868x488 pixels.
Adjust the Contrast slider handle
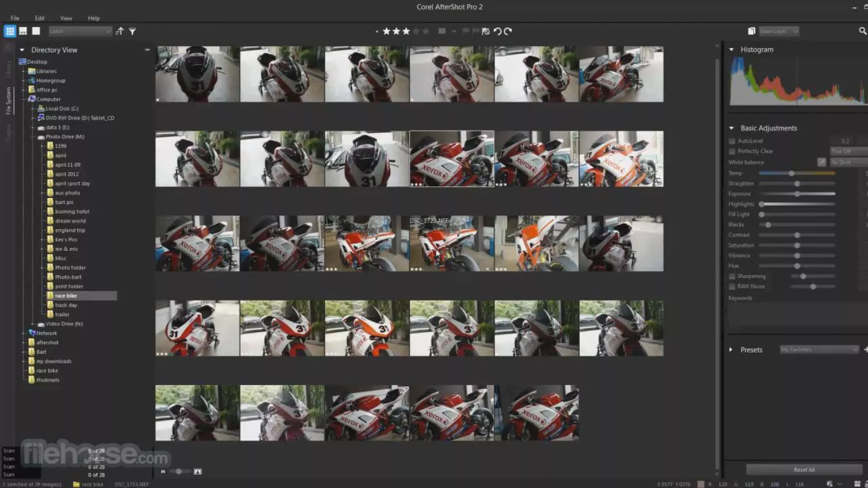797,235
